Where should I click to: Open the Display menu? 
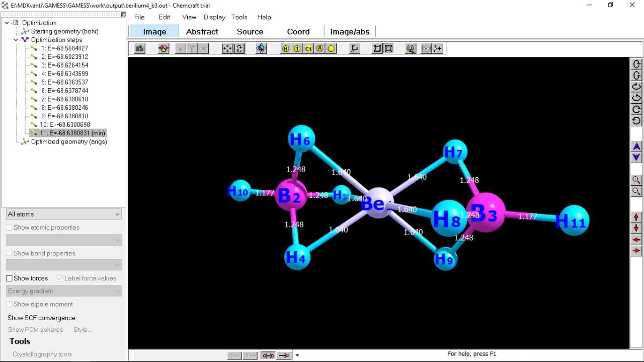coord(214,17)
